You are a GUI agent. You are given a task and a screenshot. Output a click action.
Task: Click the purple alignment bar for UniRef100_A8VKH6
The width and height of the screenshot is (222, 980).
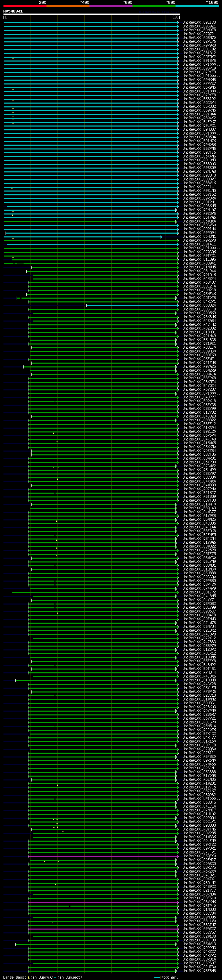pos(103,902)
